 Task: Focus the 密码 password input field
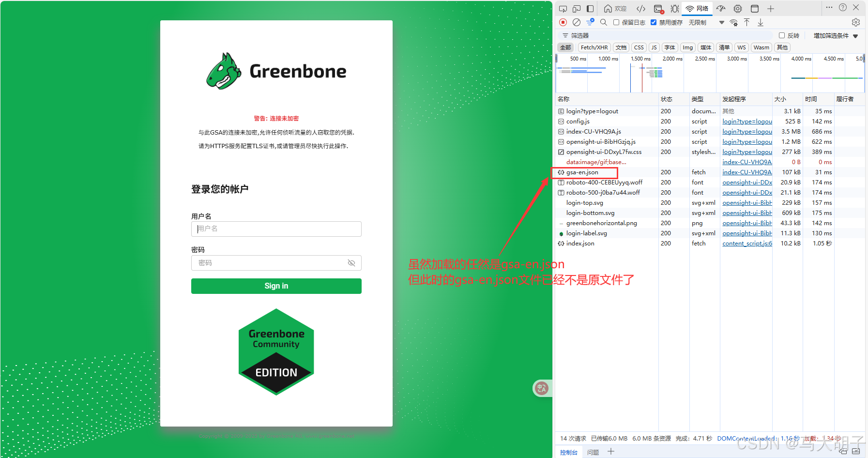[276, 263]
